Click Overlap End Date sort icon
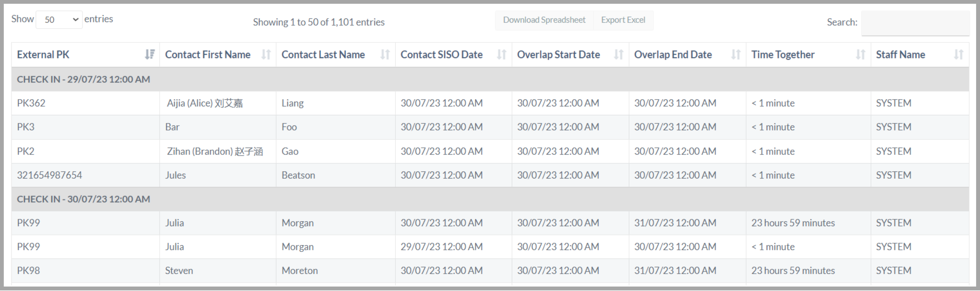Screen dimensions: 980x291 point(736,55)
